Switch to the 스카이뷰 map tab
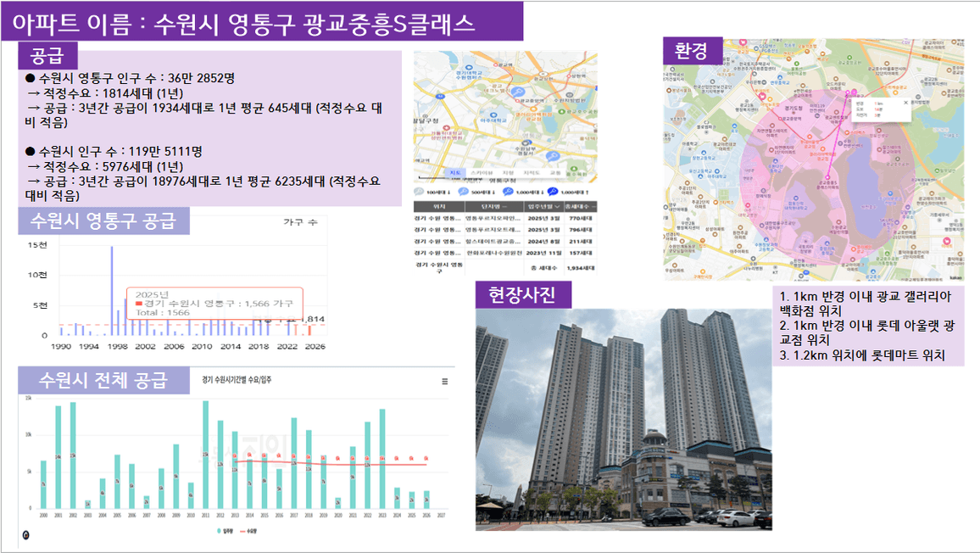Viewport: 980px width, 553px height. pyautogui.click(x=482, y=173)
